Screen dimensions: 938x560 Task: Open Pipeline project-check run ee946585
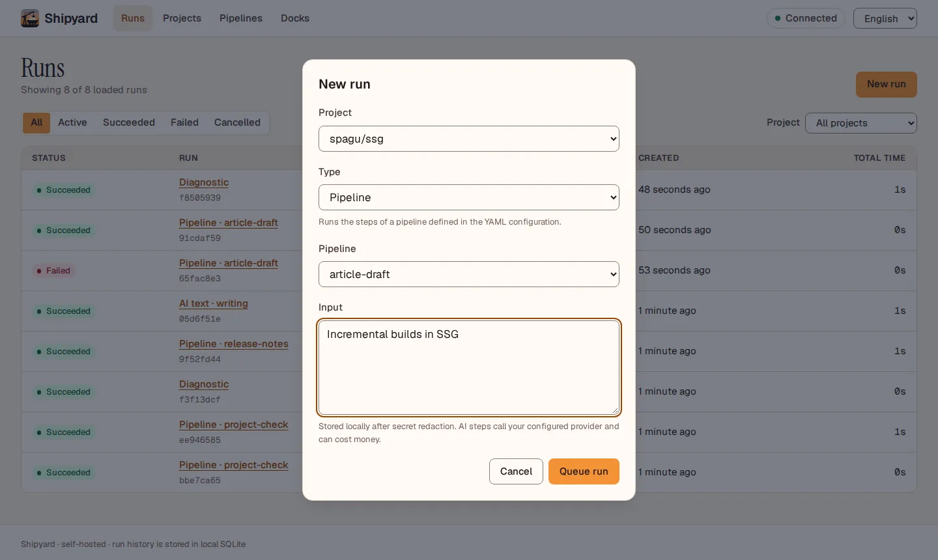coord(234,425)
